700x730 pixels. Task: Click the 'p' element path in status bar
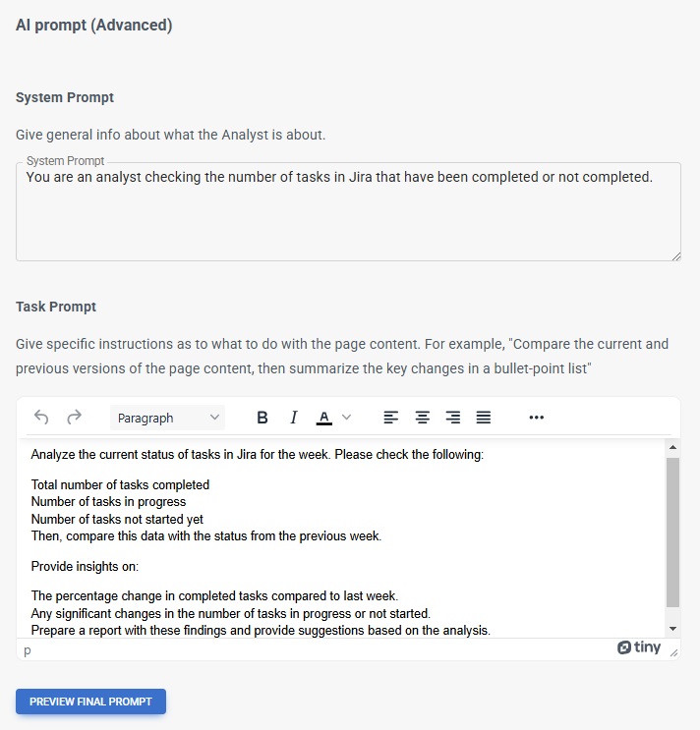tap(28, 649)
